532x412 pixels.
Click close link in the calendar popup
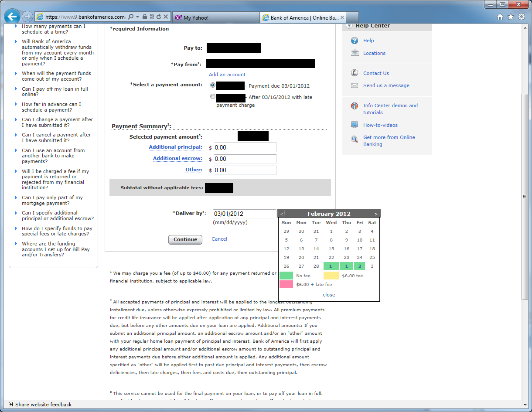[x=329, y=295]
